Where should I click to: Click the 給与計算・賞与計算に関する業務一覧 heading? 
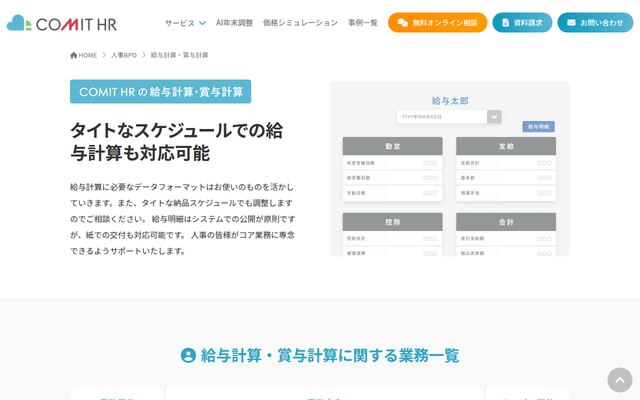pyautogui.click(x=330, y=355)
